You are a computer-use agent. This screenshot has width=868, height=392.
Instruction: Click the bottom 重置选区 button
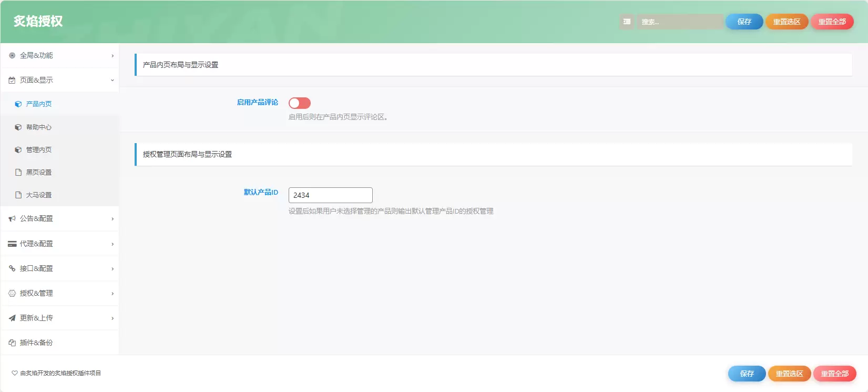tap(790, 374)
